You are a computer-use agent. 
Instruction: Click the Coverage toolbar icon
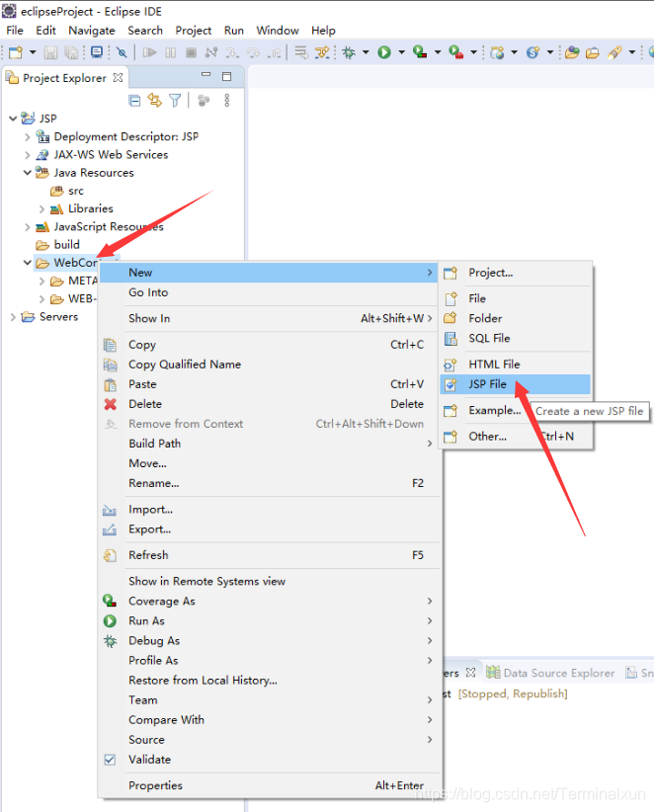tap(420, 51)
